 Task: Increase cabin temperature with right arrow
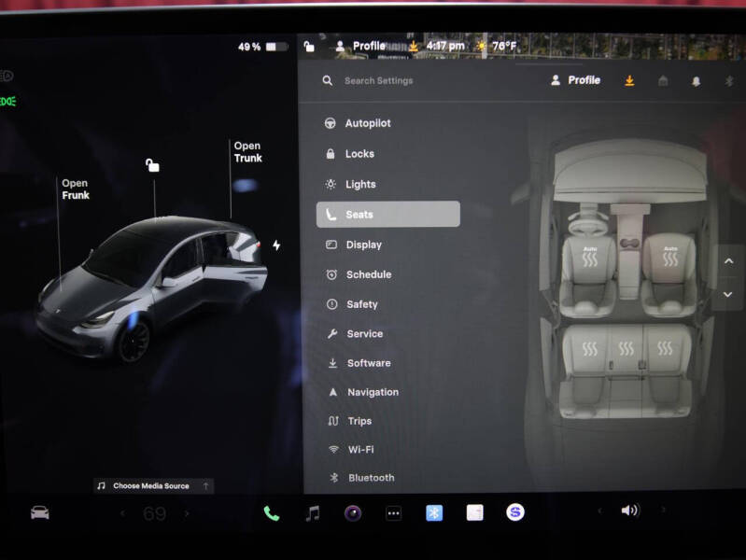(x=187, y=513)
